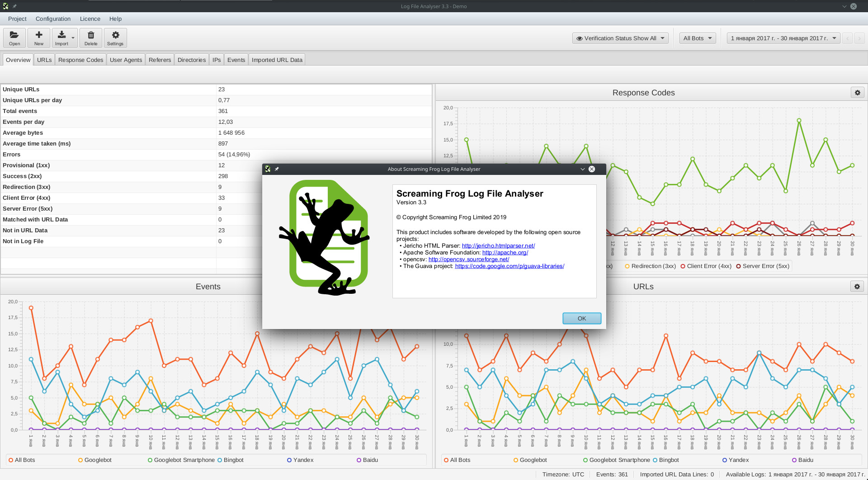Toggle Yandex series in Events legend
The width and height of the screenshot is (868, 480).
click(300, 460)
